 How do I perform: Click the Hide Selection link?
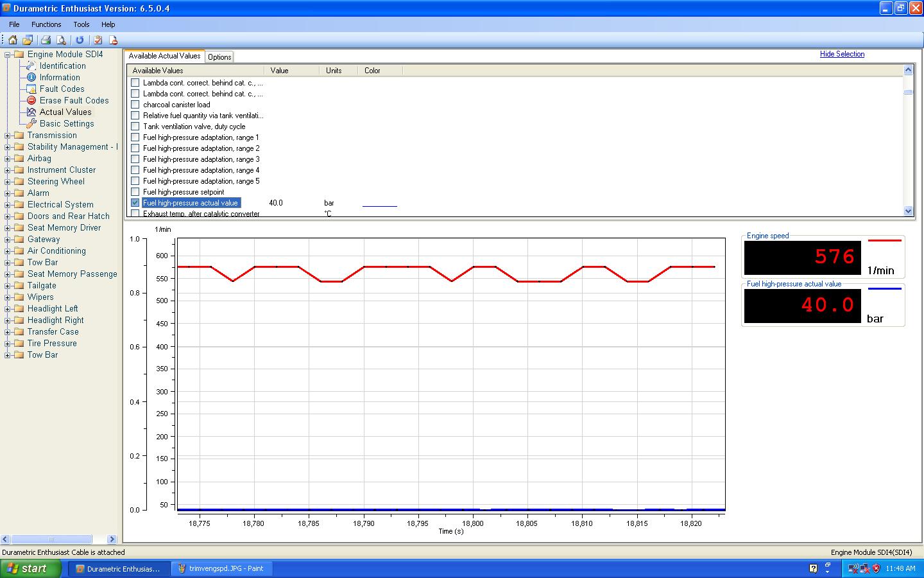(x=842, y=54)
